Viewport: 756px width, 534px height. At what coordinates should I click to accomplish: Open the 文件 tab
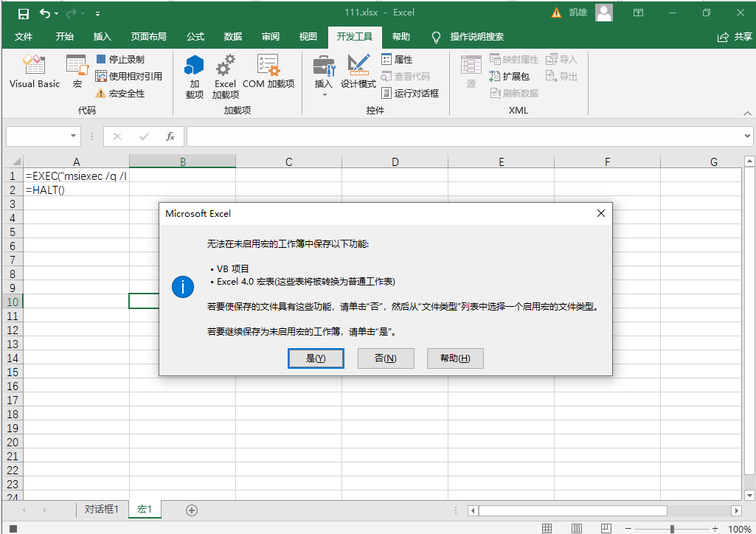click(24, 37)
